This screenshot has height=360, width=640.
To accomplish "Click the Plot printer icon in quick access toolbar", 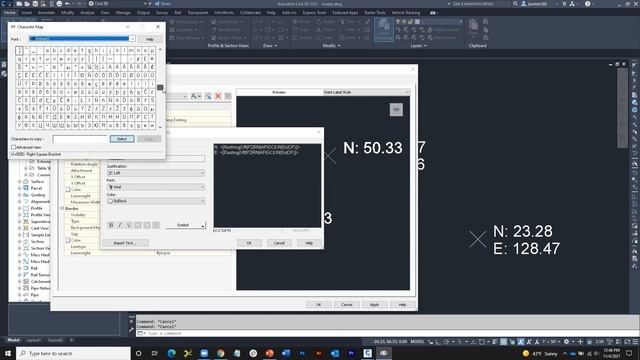I will click(59, 4).
